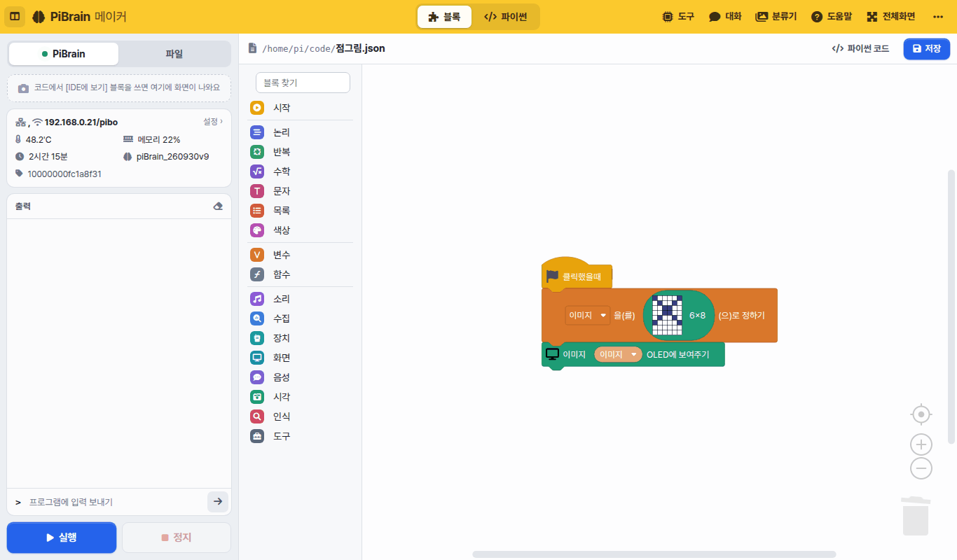Toggle the sidebar panel icon

(x=15, y=17)
